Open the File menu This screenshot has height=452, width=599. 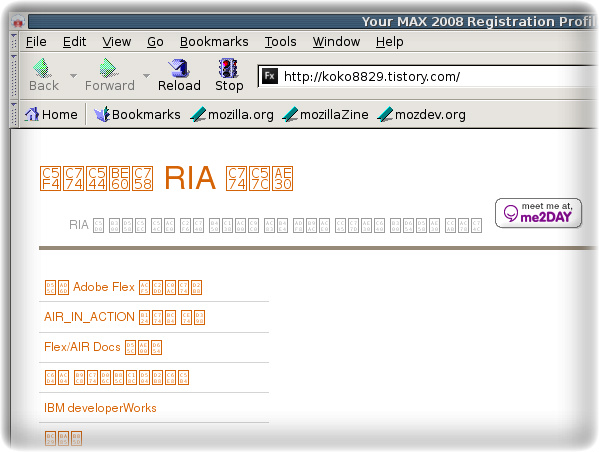click(x=36, y=42)
